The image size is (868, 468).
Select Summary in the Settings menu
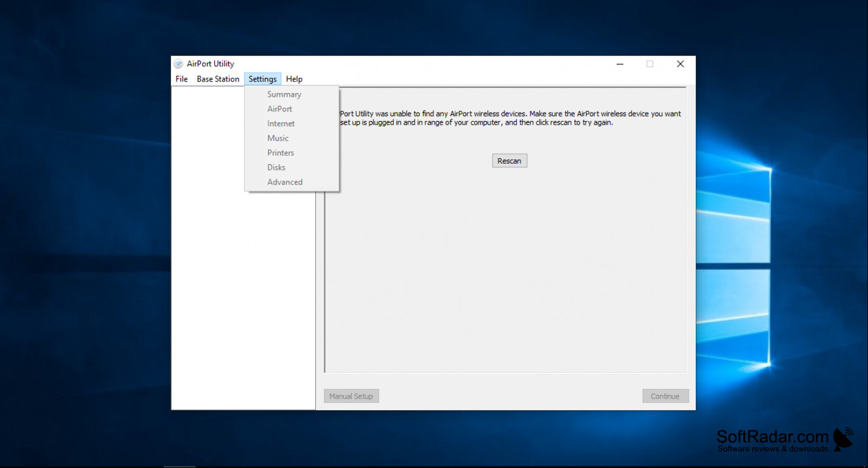coord(292,94)
